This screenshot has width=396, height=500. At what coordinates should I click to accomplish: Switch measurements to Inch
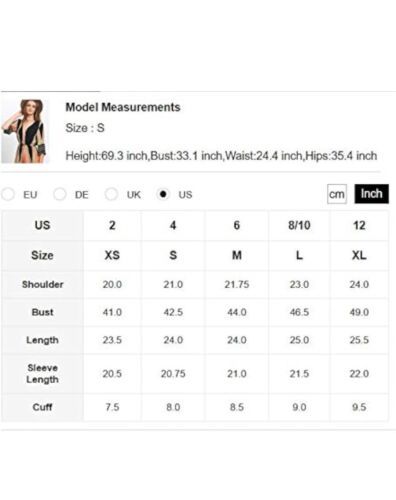[x=371, y=194]
